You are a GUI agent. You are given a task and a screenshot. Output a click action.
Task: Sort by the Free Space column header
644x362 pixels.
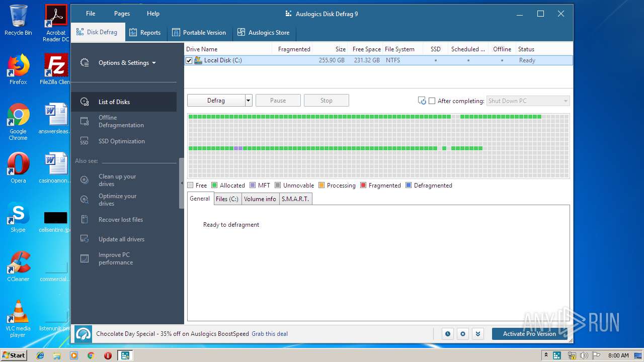click(366, 49)
